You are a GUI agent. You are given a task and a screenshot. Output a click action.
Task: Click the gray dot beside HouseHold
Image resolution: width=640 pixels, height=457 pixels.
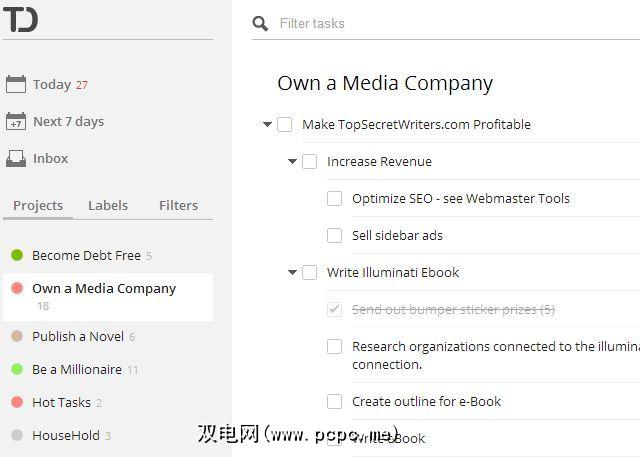tap(17, 435)
